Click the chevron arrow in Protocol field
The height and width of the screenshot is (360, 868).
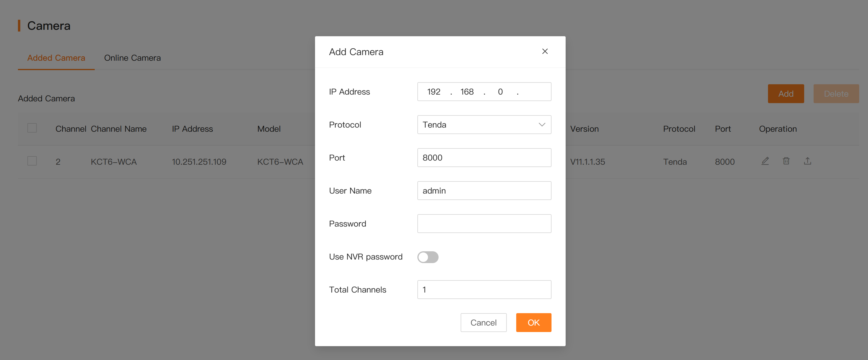(542, 125)
